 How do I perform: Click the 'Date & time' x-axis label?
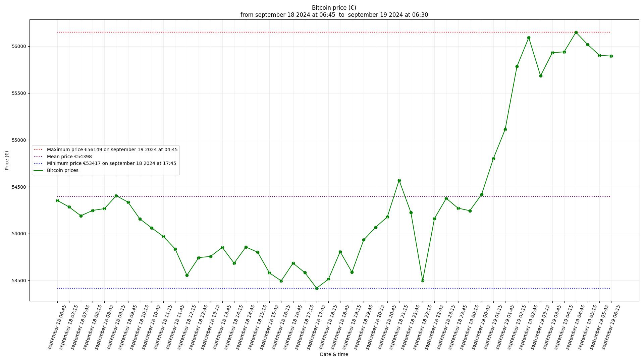(x=334, y=354)
